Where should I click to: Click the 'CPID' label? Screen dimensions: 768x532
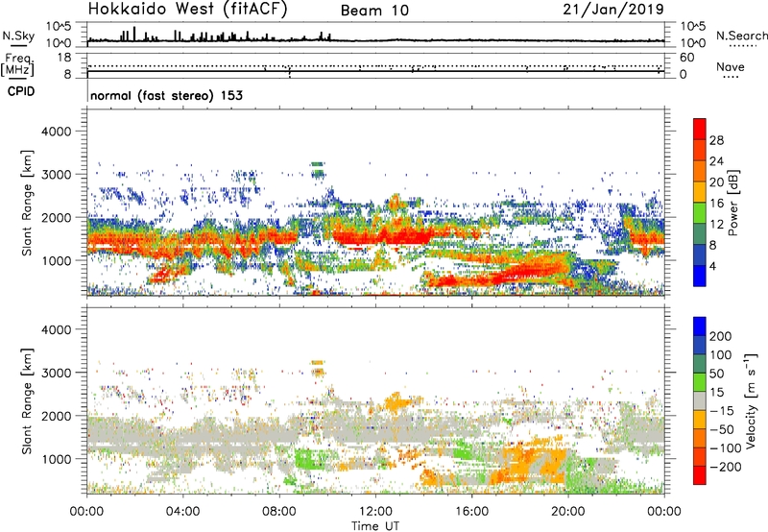[21, 91]
